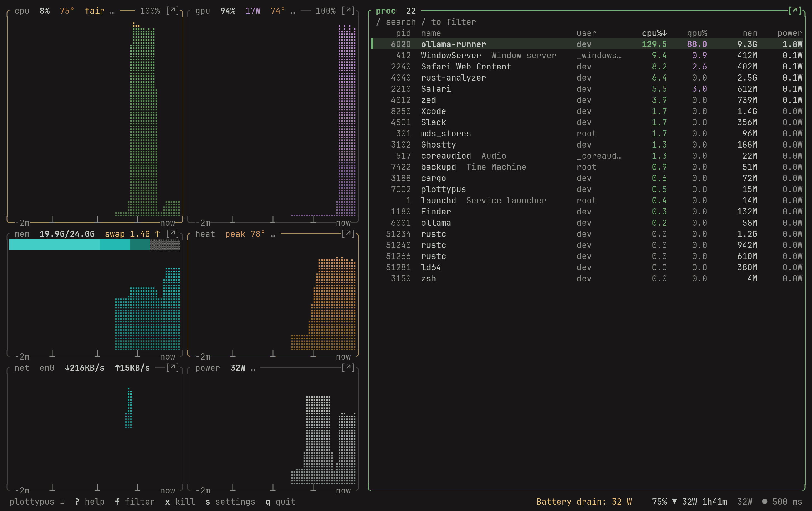The width and height of the screenshot is (812, 511).
Task: Select the Safari process with pid 2210
Action: click(587, 89)
